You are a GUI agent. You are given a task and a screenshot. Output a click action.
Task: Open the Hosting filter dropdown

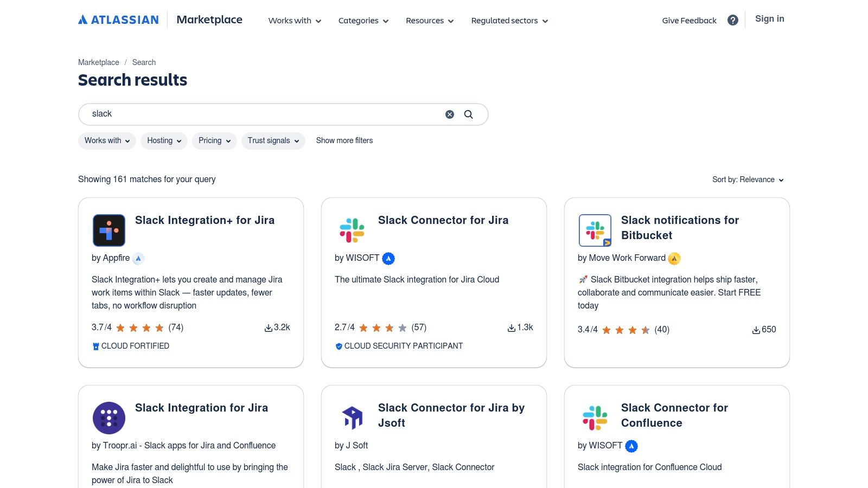tap(164, 141)
